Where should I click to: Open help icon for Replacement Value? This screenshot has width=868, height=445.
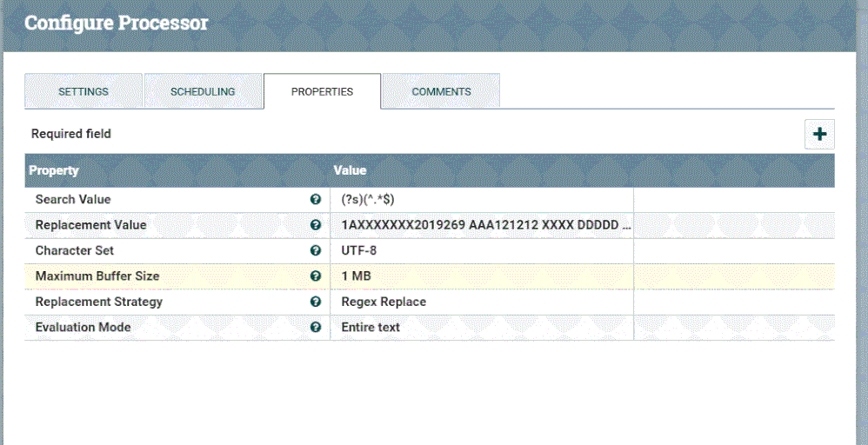tap(316, 225)
